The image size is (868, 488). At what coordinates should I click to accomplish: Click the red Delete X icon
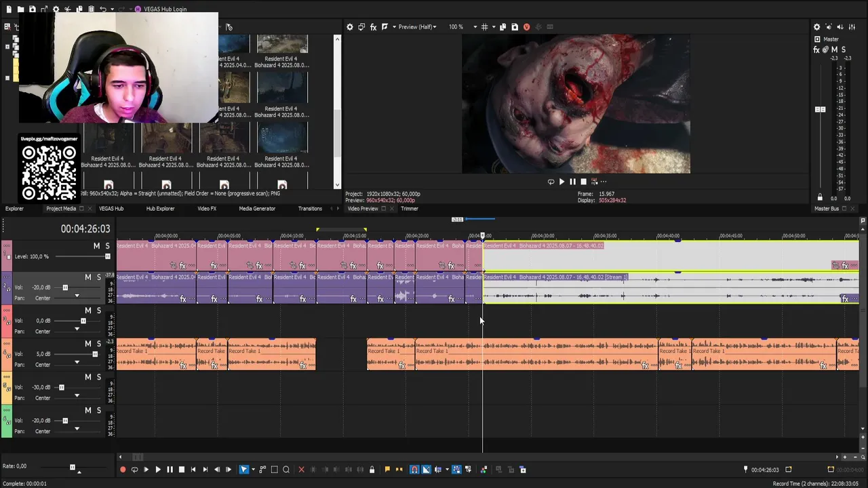[x=302, y=469]
